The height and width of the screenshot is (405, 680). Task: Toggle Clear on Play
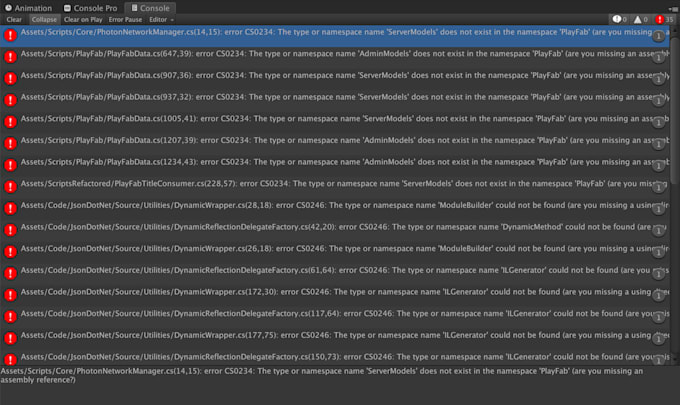coord(83,20)
